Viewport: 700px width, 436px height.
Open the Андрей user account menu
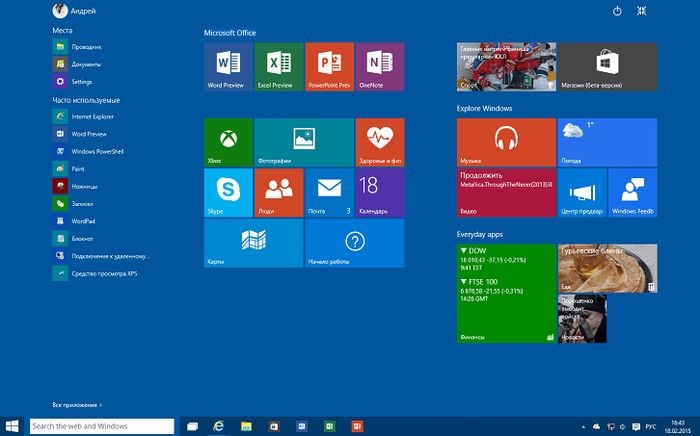click(74, 11)
